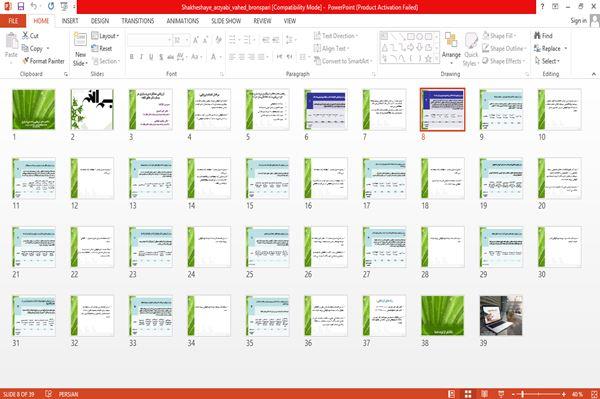Toggle text Shadow formatting button

(161, 57)
